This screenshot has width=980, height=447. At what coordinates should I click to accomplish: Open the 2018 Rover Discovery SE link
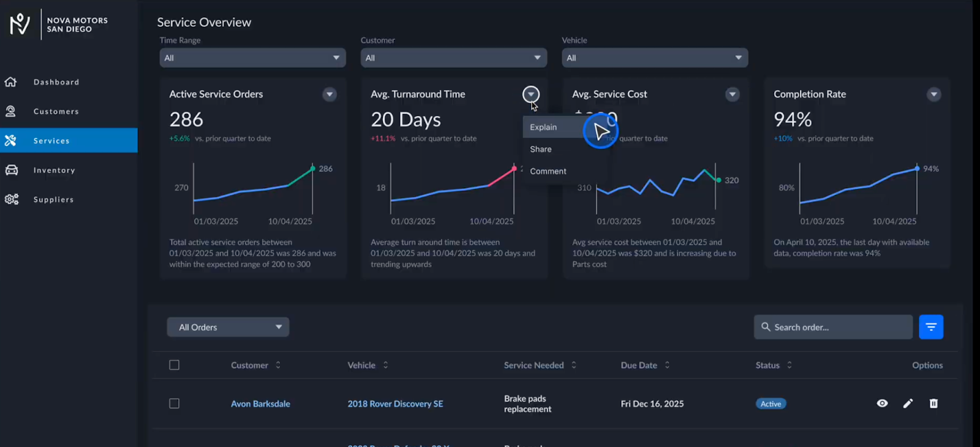pos(395,404)
